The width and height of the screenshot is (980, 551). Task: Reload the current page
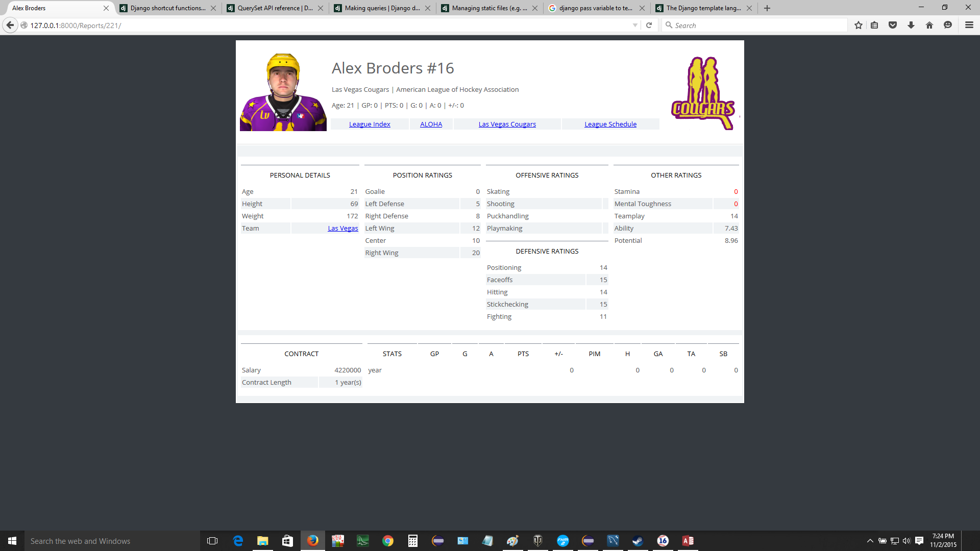coord(649,25)
